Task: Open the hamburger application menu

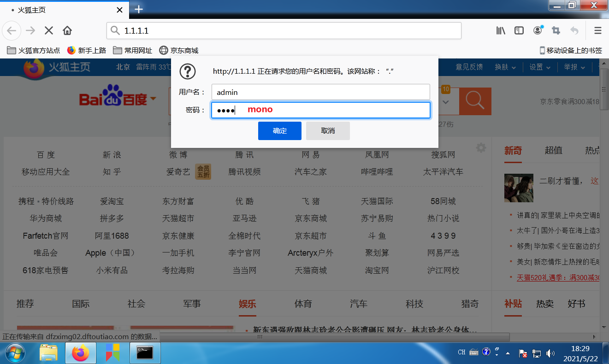Action: [598, 31]
